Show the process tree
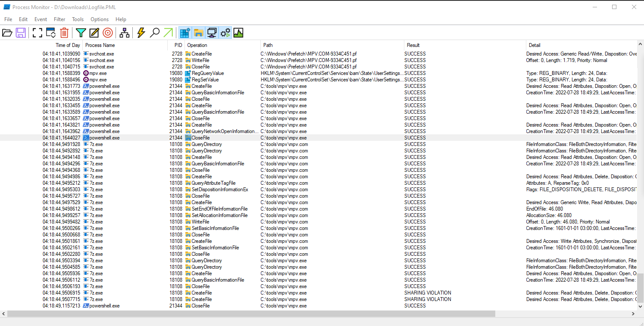The height and width of the screenshot is (326, 644). point(124,32)
